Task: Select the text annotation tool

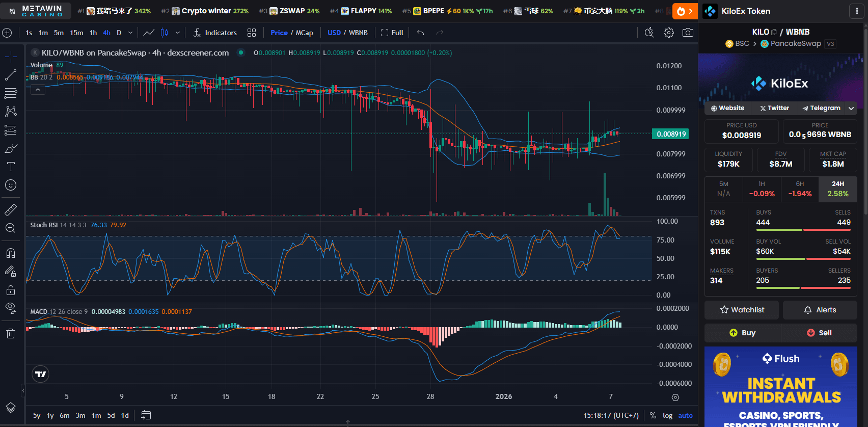Action: coord(11,167)
